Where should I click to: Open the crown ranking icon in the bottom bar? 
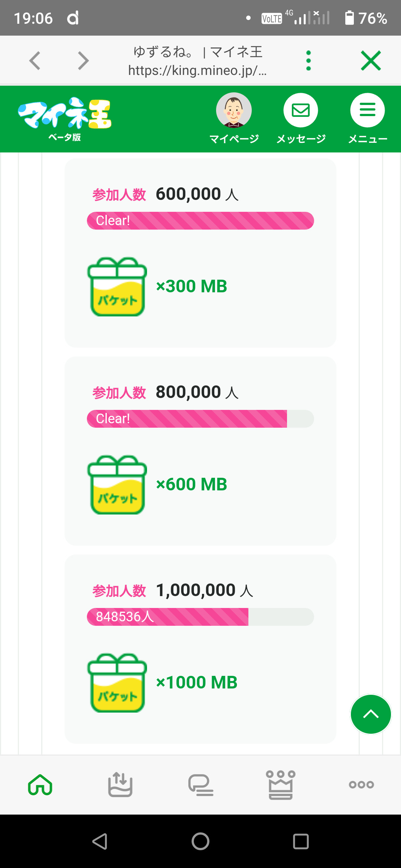[x=281, y=785]
